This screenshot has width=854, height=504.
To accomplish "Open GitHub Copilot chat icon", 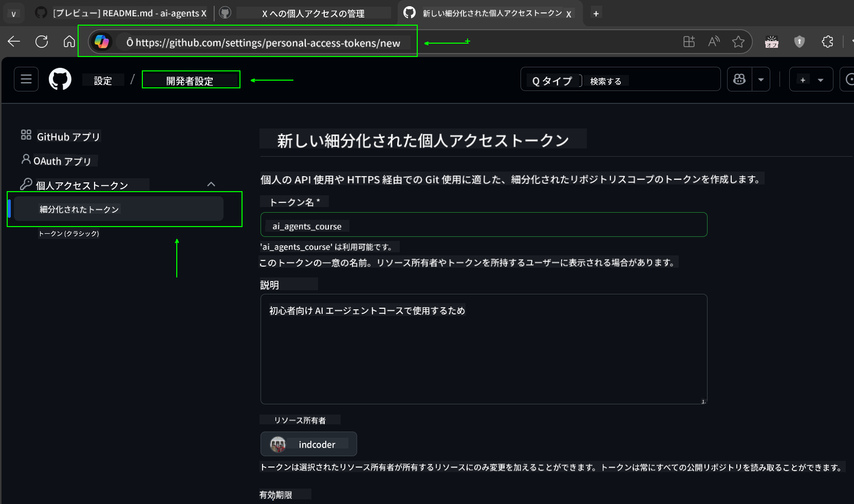I will coord(739,79).
